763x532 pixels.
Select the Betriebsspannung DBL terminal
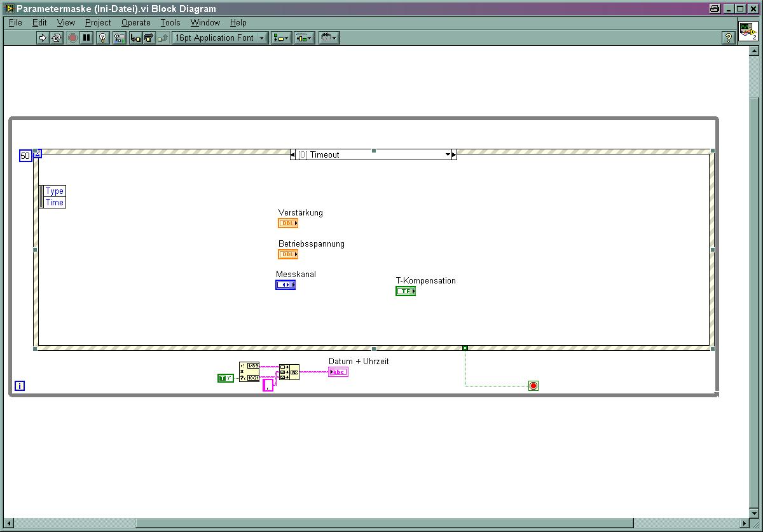click(288, 254)
